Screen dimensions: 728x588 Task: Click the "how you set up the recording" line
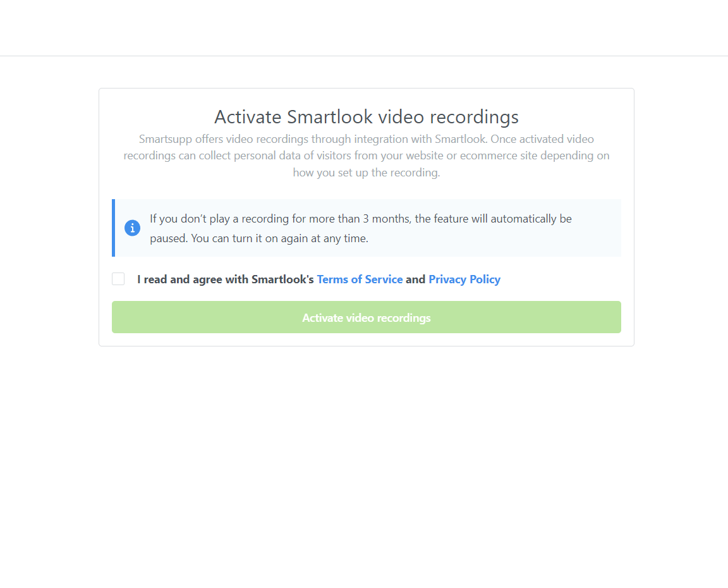click(x=366, y=173)
